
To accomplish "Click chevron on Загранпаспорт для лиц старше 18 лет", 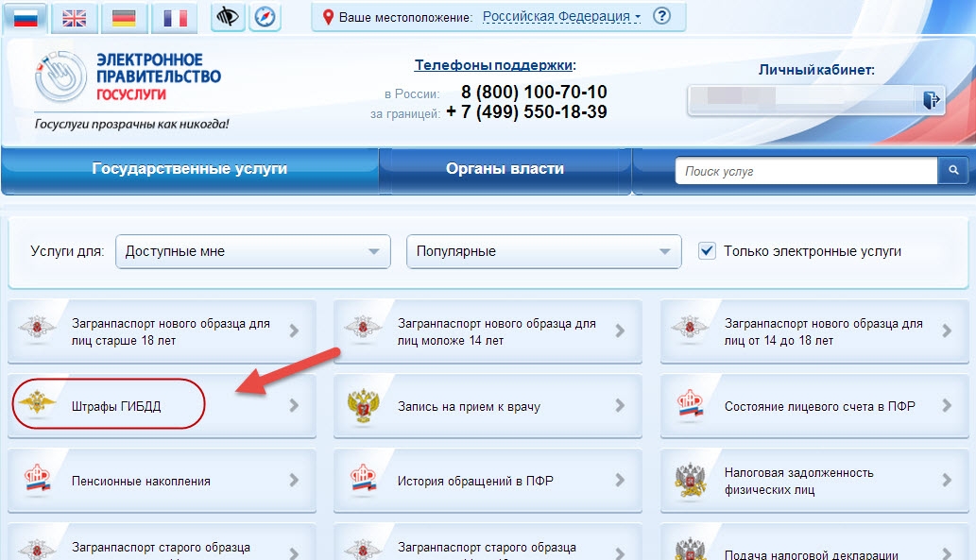I will coord(295,331).
